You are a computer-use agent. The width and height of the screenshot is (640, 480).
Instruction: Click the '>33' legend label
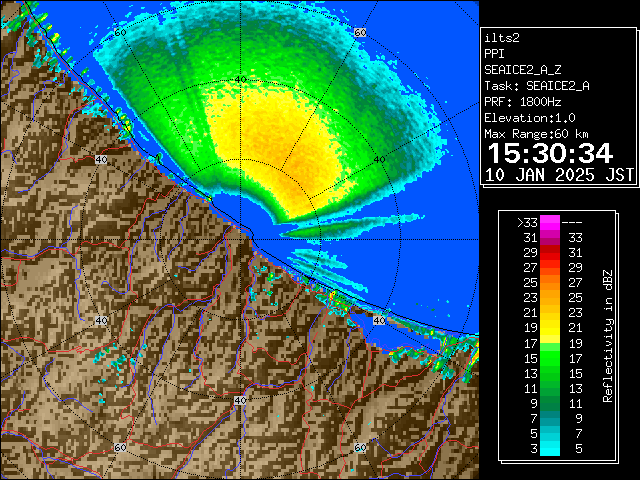coord(527,223)
